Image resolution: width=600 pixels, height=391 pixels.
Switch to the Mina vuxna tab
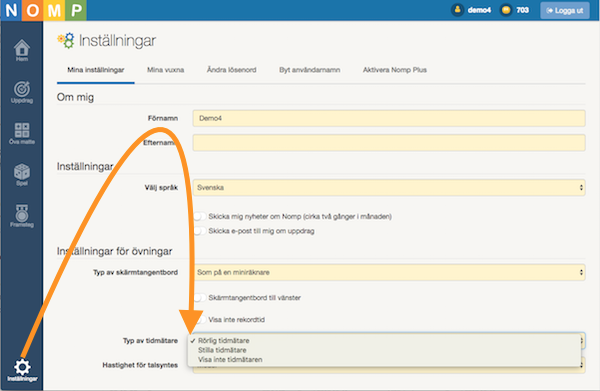point(165,70)
